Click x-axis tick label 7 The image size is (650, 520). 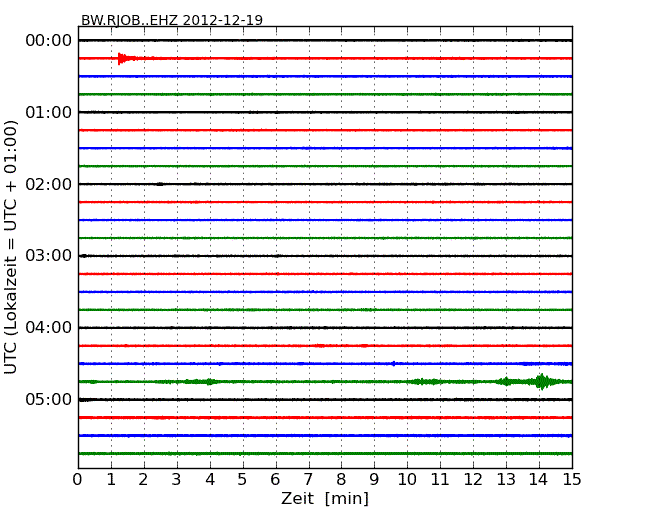308,479
